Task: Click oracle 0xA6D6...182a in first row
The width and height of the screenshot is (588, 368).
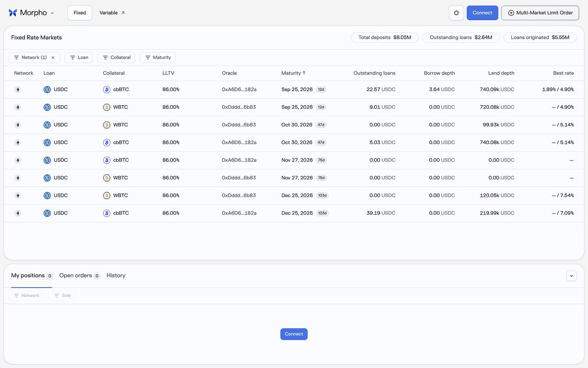Action: click(239, 90)
